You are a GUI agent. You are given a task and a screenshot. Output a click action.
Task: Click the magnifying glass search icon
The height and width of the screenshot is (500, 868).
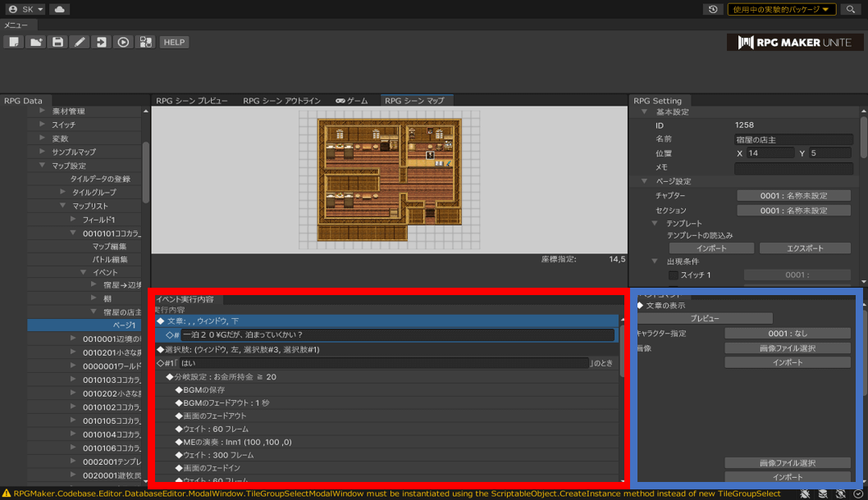point(851,9)
